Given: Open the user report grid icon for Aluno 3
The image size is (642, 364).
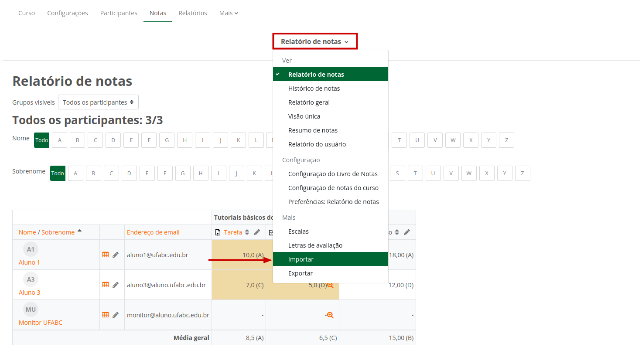Looking at the screenshot, I should 106,285.
